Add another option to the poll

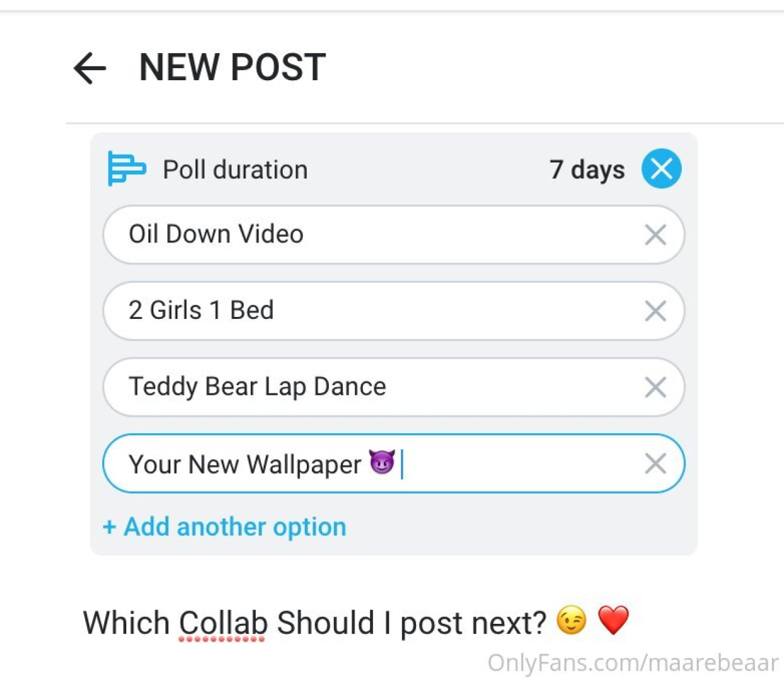tap(225, 527)
